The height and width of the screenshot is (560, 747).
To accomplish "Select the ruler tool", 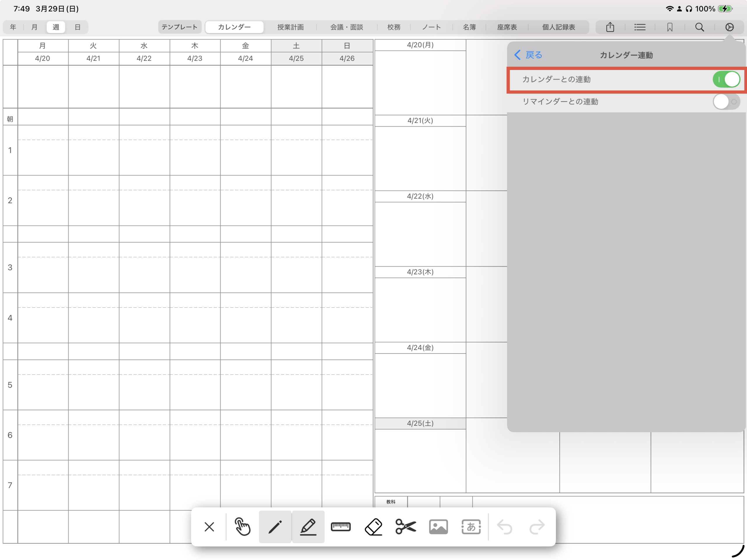I will (x=341, y=526).
